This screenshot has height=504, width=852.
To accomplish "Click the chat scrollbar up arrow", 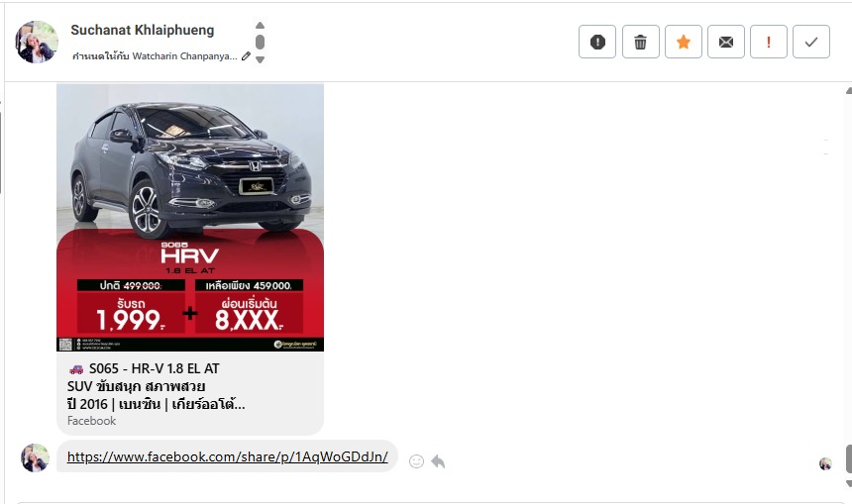I will tap(848, 91).
